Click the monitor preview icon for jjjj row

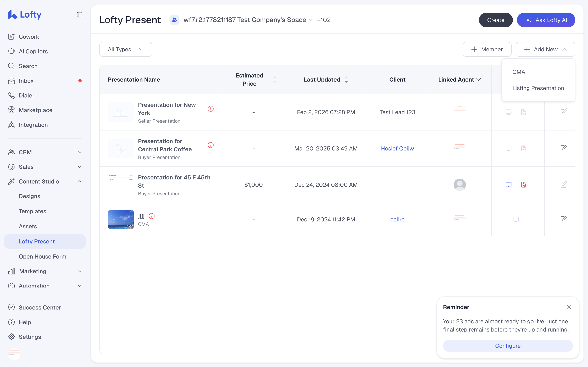coord(516,219)
